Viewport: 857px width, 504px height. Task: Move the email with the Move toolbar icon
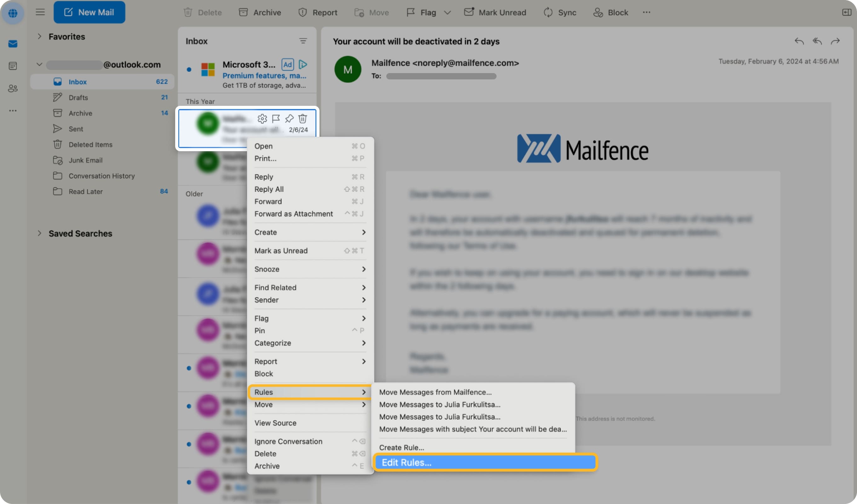click(x=371, y=12)
